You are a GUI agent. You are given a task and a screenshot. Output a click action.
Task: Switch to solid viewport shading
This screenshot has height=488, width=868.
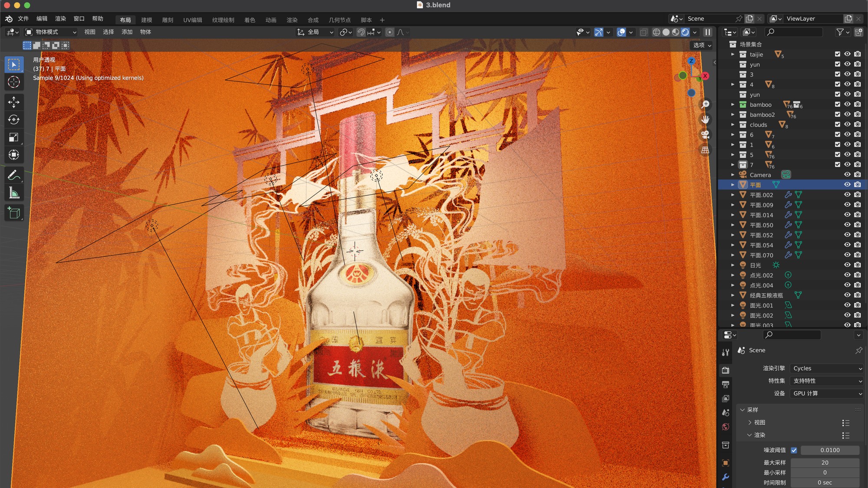(666, 32)
